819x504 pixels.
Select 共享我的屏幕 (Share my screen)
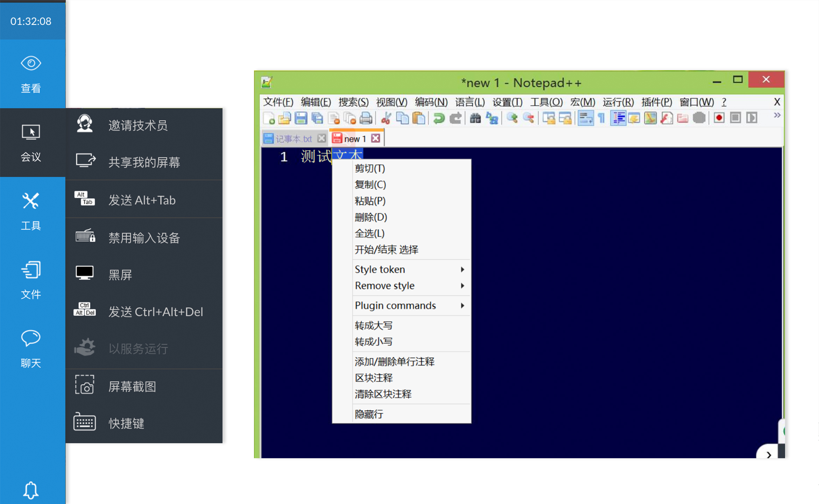point(143,162)
